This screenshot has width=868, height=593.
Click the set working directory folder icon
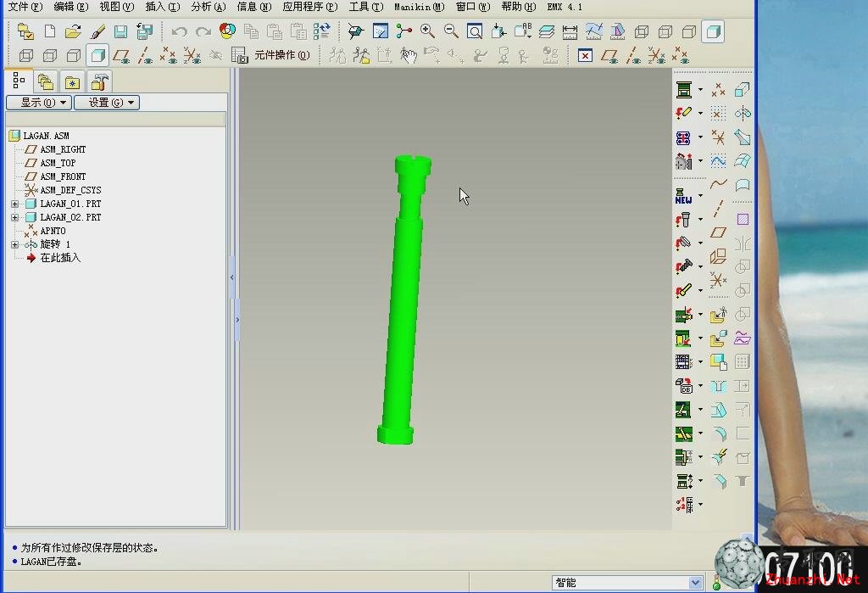25,31
